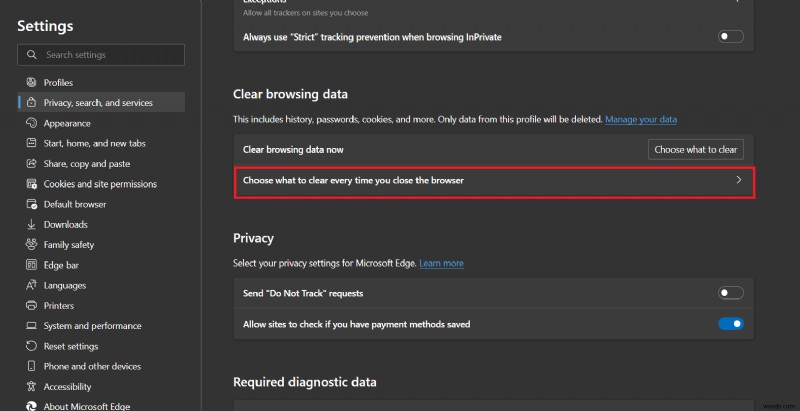
Task: Click the Family safety icon
Action: (x=30, y=244)
